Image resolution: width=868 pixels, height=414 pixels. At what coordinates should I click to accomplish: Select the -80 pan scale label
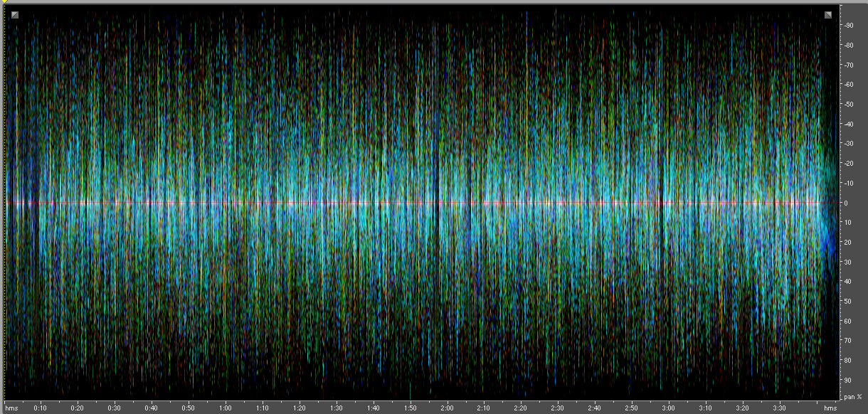[x=849, y=46]
